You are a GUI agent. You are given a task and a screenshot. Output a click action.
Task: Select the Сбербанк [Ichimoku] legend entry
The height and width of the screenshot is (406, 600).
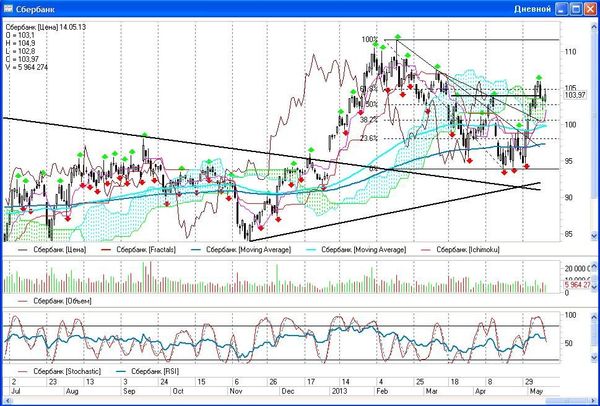[x=460, y=250]
